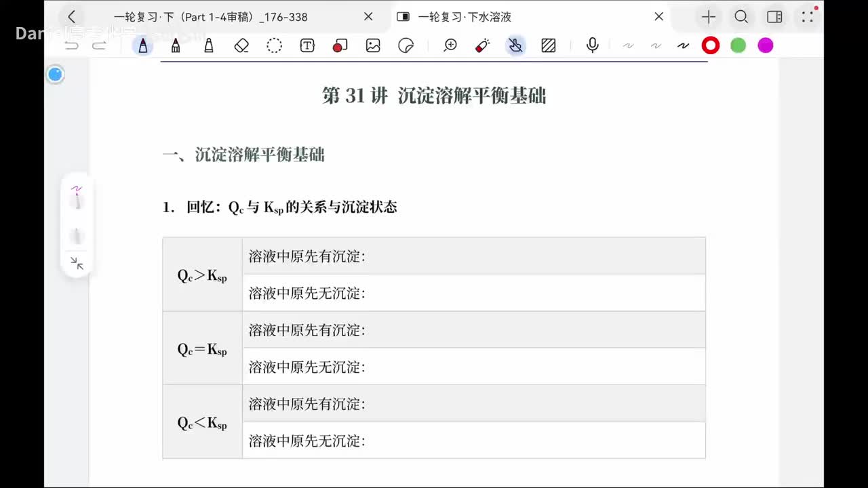
Task: Click section title 一、沉淀溶解平衡基础
Action: (x=243, y=155)
